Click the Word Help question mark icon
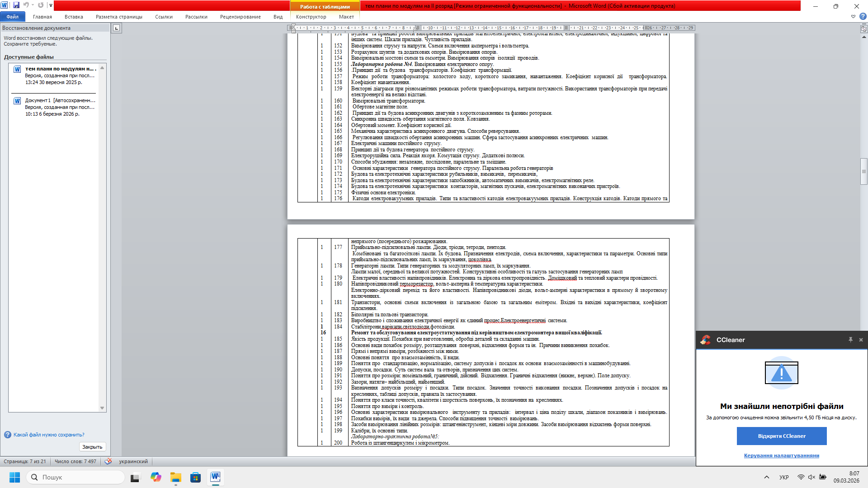Screen dimensions: 868x488 pyautogui.click(x=863, y=17)
